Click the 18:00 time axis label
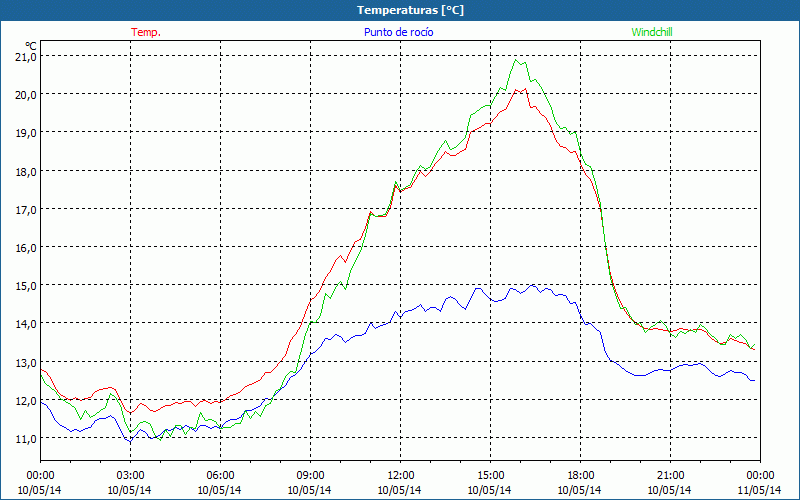Image resolution: width=800 pixels, height=500 pixels. click(581, 476)
